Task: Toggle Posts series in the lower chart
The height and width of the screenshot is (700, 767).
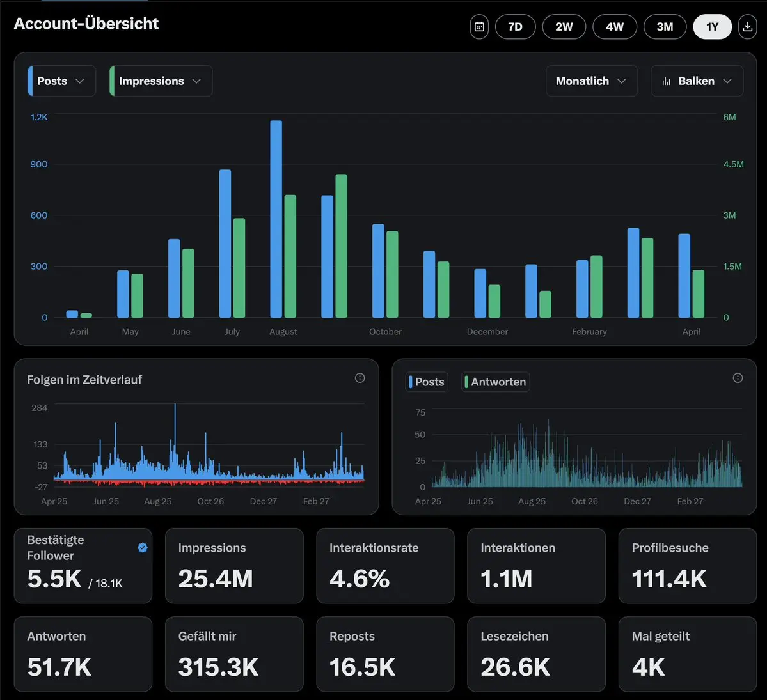Action: click(427, 382)
